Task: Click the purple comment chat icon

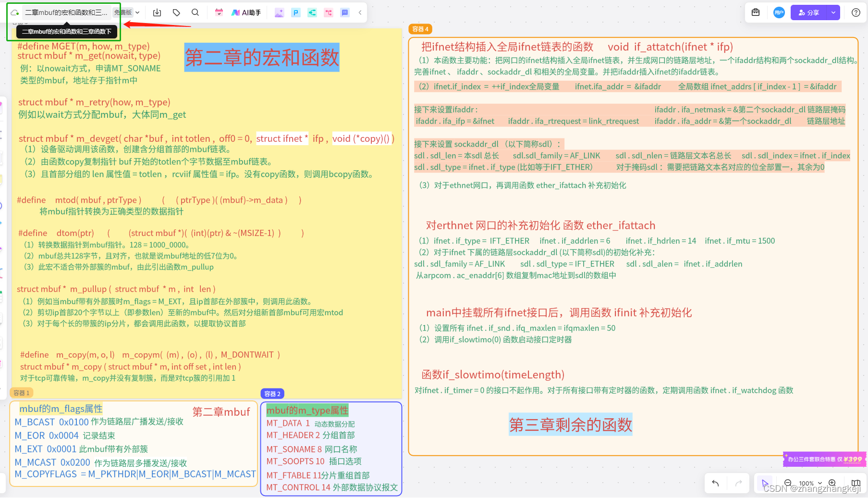Action: pos(345,12)
